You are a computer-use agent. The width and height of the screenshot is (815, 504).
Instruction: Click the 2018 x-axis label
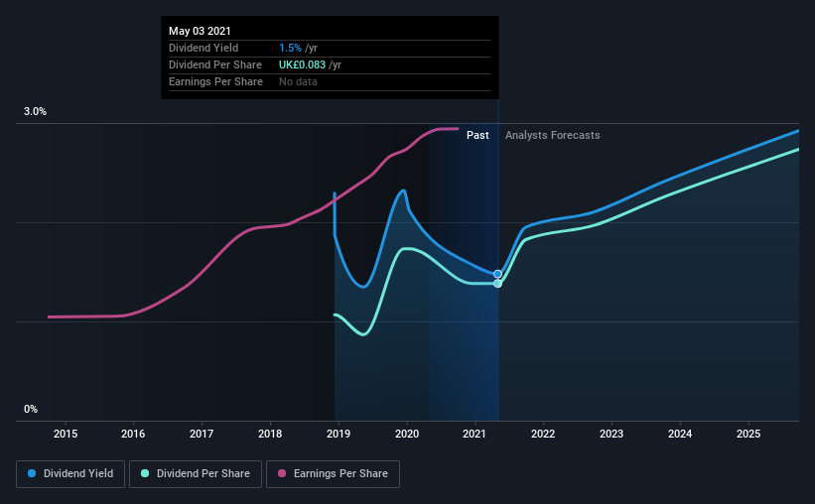(270, 434)
